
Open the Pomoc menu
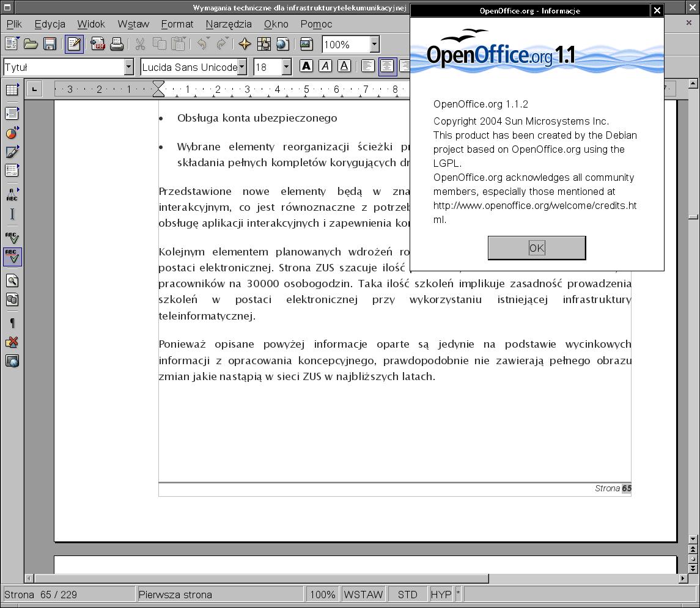coord(316,24)
